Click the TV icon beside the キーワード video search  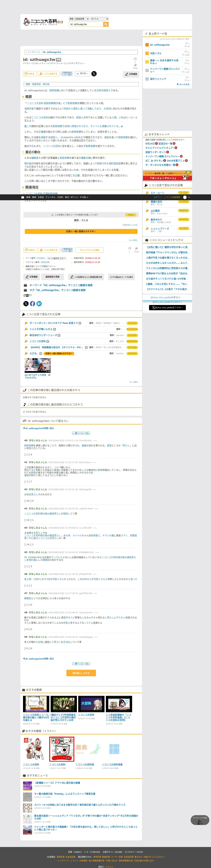coord(25,285)
